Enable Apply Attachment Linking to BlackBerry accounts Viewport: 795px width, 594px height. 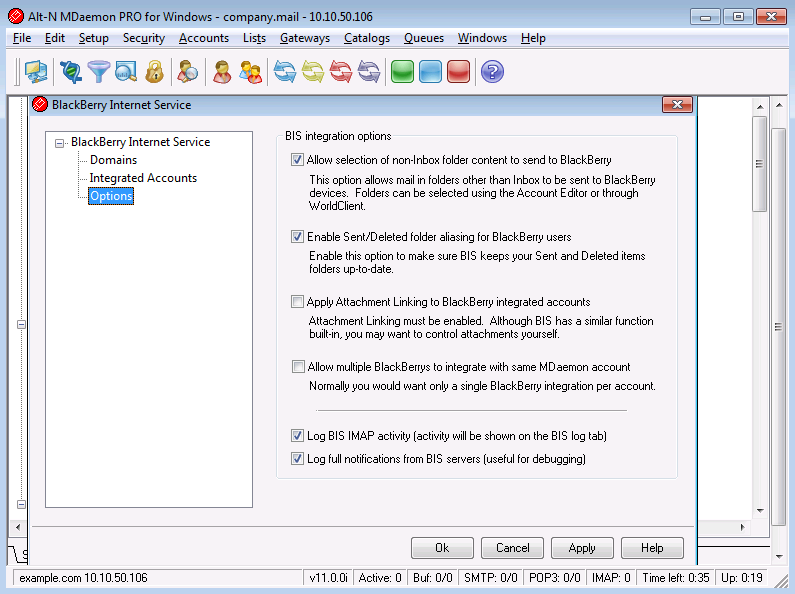(x=297, y=302)
